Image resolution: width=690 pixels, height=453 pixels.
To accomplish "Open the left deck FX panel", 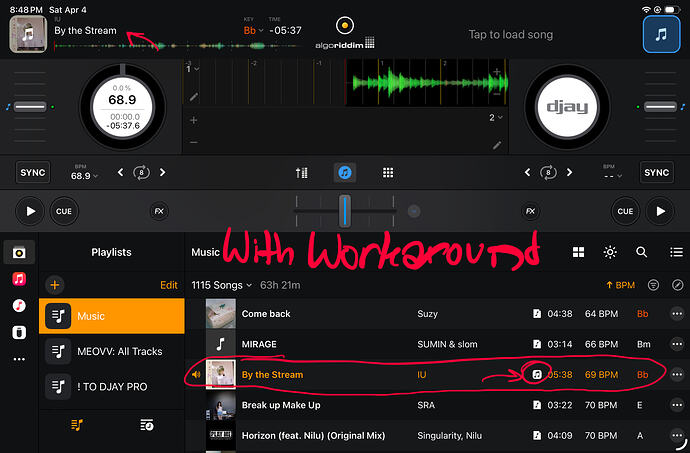I will [x=159, y=211].
